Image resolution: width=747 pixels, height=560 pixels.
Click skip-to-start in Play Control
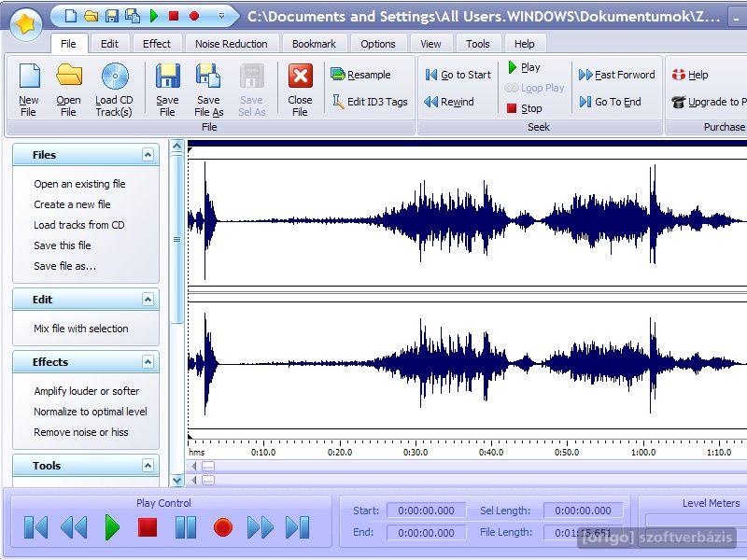[35, 527]
